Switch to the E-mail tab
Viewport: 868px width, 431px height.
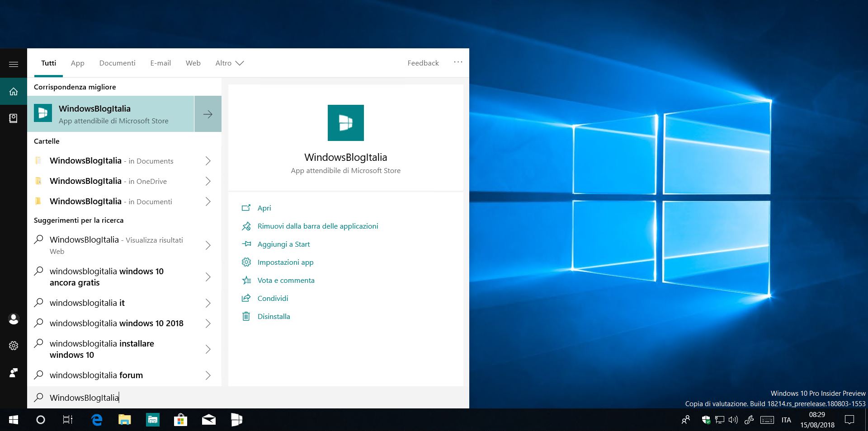pyautogui.click(x=160, y=63)
